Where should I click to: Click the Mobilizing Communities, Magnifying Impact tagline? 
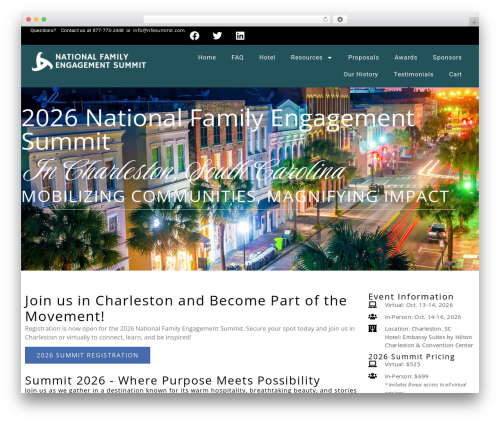tap(235, 196)
